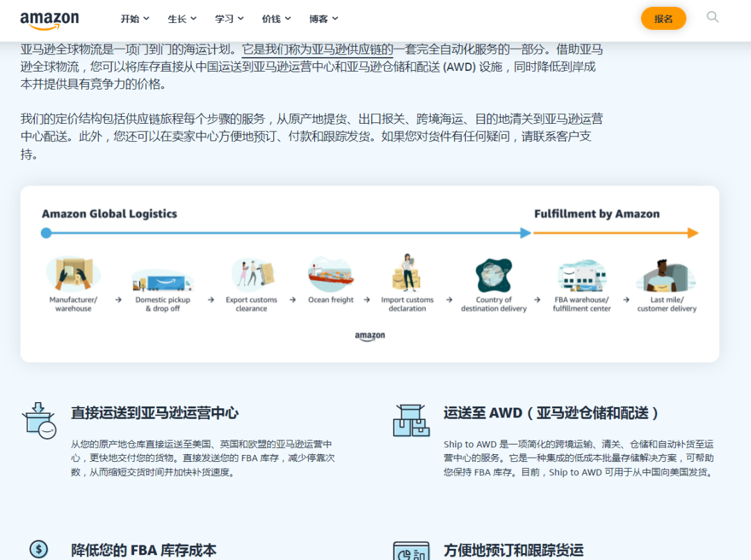Click the heading 方便地预订和跟踪货运

(x=513, y=550)
